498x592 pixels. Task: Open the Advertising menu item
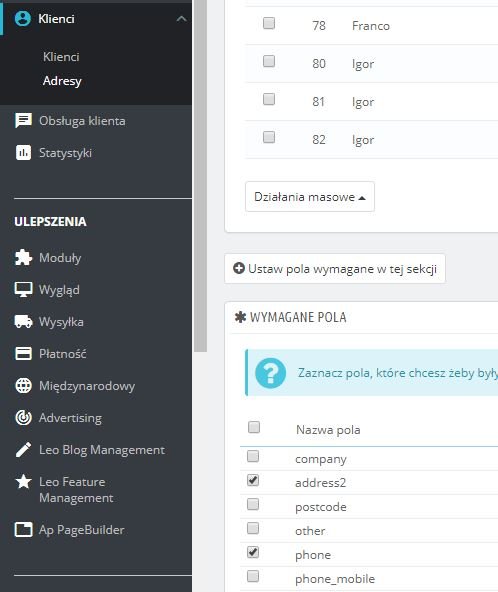[70, 418]
